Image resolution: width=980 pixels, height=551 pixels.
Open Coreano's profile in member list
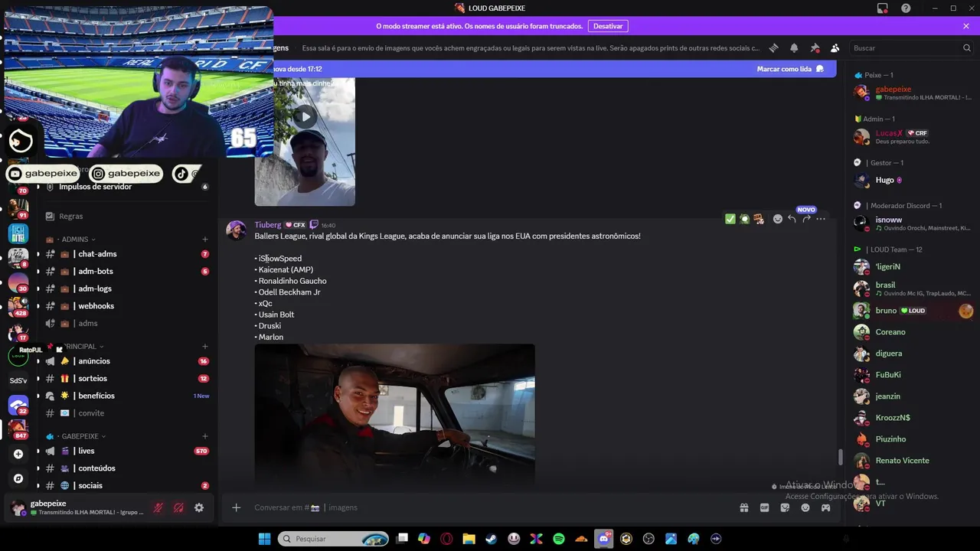(x=913, y=332)
